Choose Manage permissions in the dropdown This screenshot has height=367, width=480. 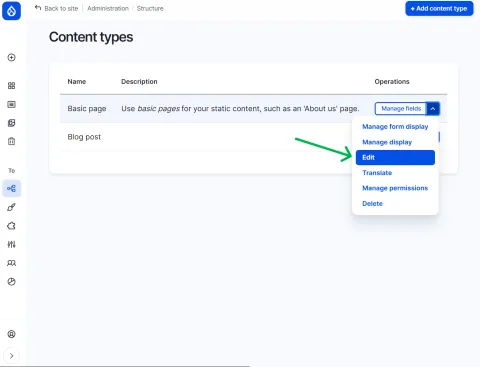395,188
